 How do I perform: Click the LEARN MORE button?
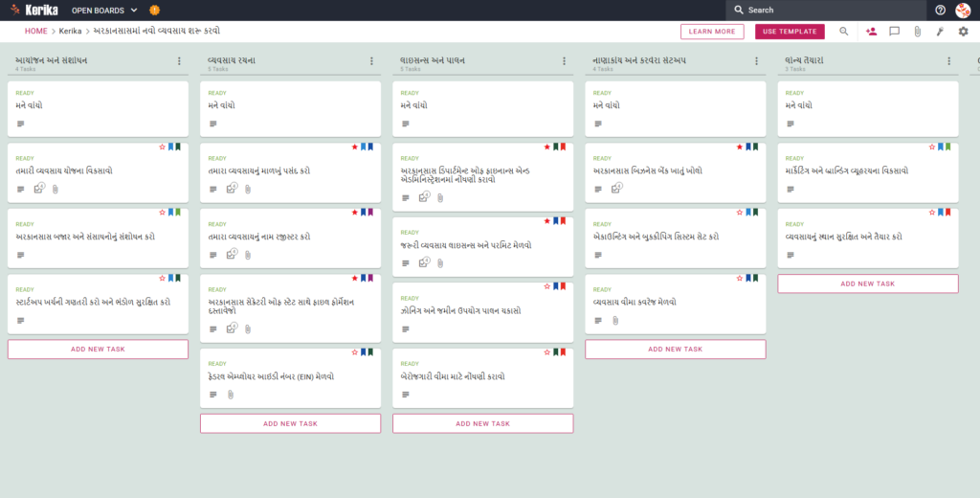pyautogui.click(x=712, y=32)
